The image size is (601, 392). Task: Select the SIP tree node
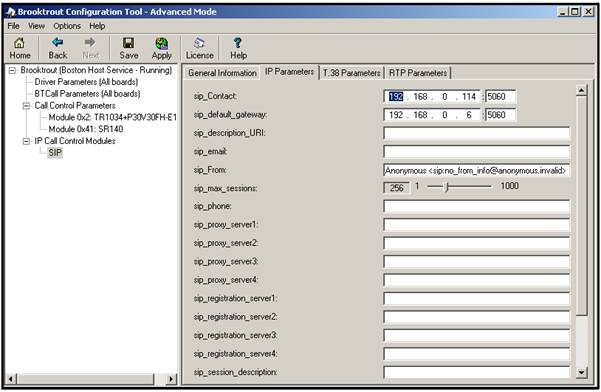tap(55, 153)
